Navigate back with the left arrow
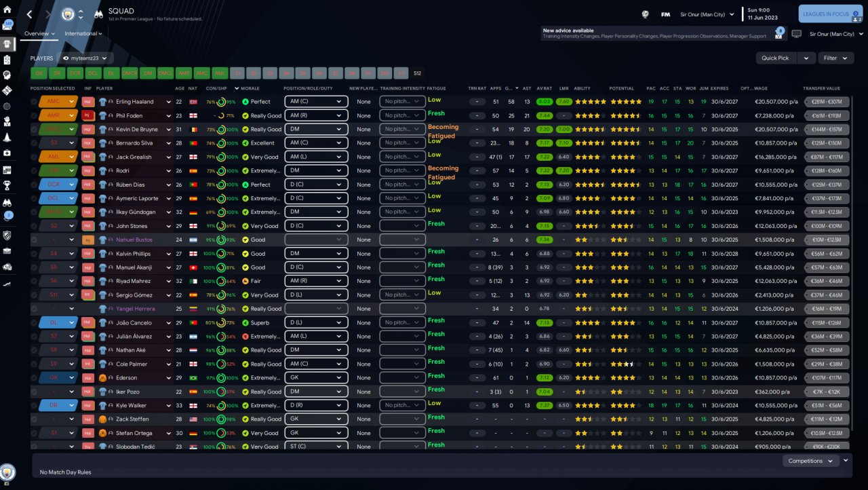The height and width of the screenshot is (490, 868). [29, 14]
